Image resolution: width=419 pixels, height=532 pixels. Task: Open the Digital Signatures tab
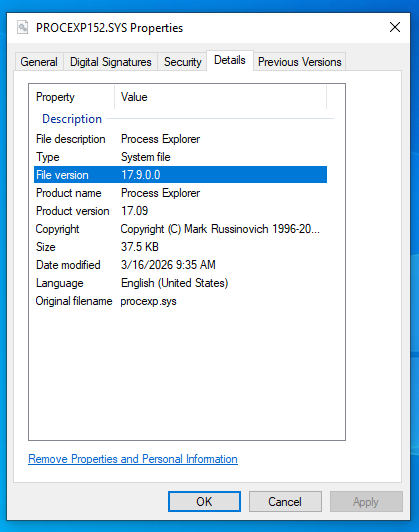tap(111, 62)
